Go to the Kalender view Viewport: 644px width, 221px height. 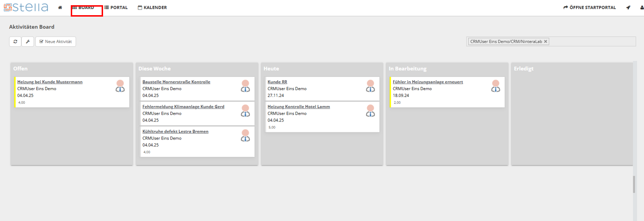click(152, 8)
